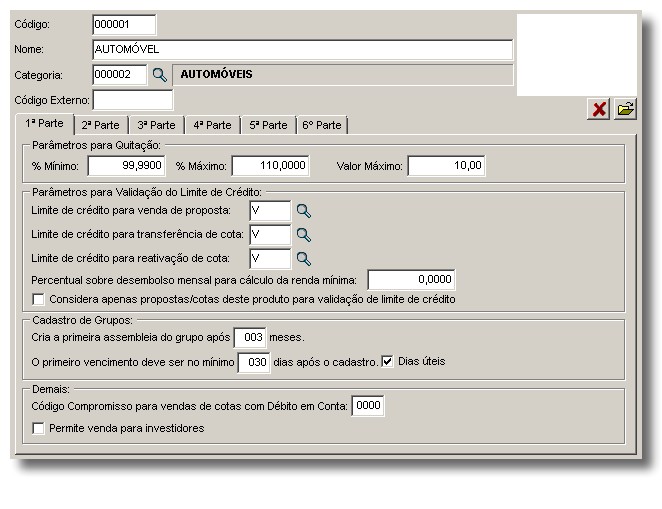Open image file with folder icon

tap(626, 109)
